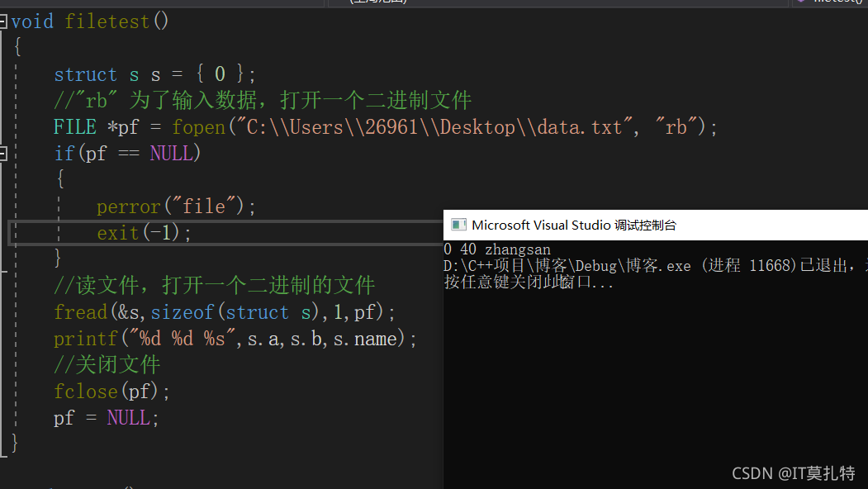Click the struct s s = { 0 }; line
Screen dimensions: 868x489
pos(154,74)
